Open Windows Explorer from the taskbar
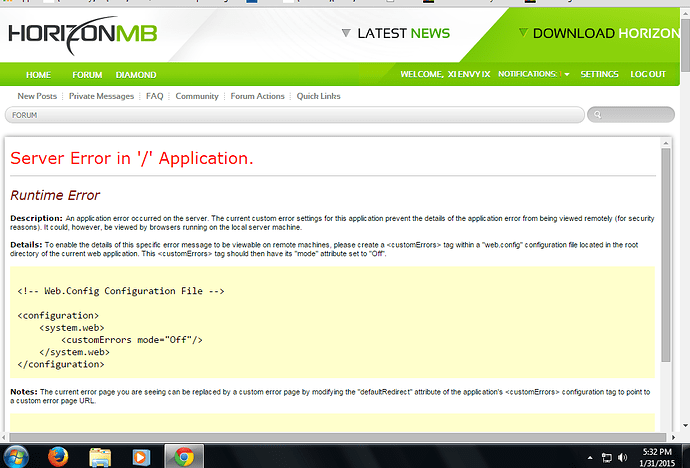Image resolution: width=690 pixels, height=468 pixels. 100,455
